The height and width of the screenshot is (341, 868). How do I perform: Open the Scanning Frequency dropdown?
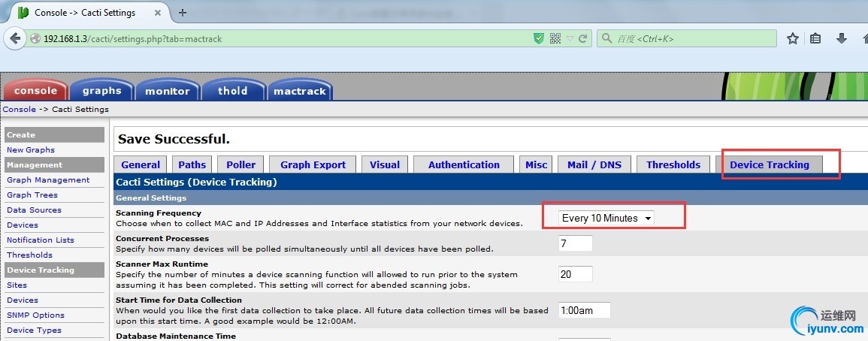(606, 218)
